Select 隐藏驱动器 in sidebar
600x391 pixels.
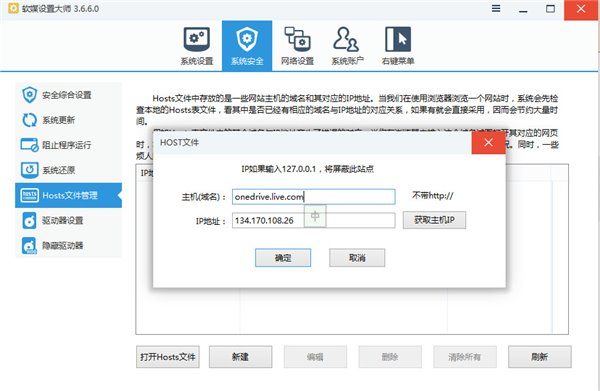(x=68, y=246)
